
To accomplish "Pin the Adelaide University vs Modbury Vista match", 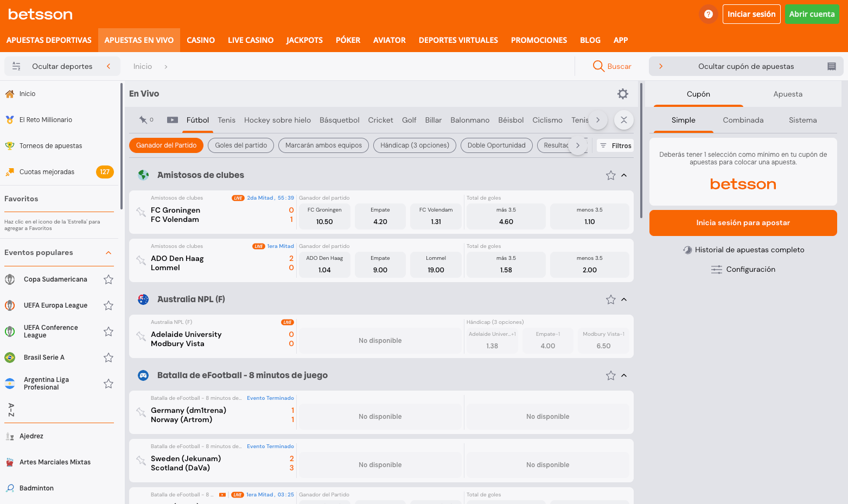I will click(x=141, y=336).
